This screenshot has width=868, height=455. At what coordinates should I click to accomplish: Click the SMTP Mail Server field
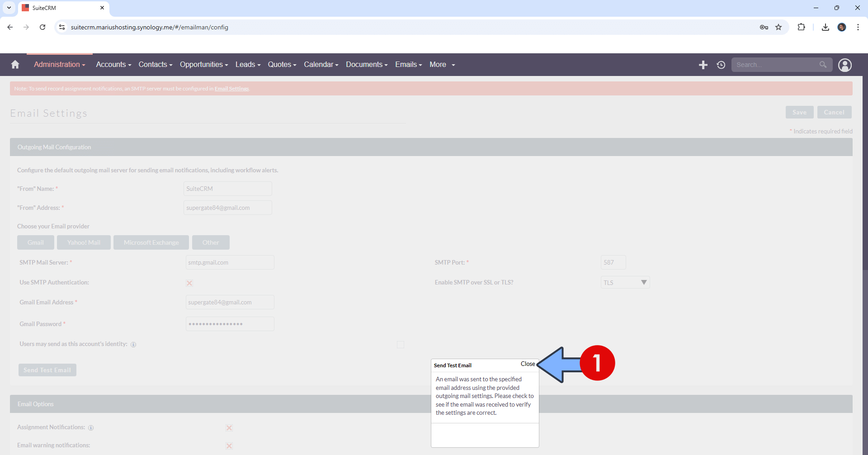230,262
